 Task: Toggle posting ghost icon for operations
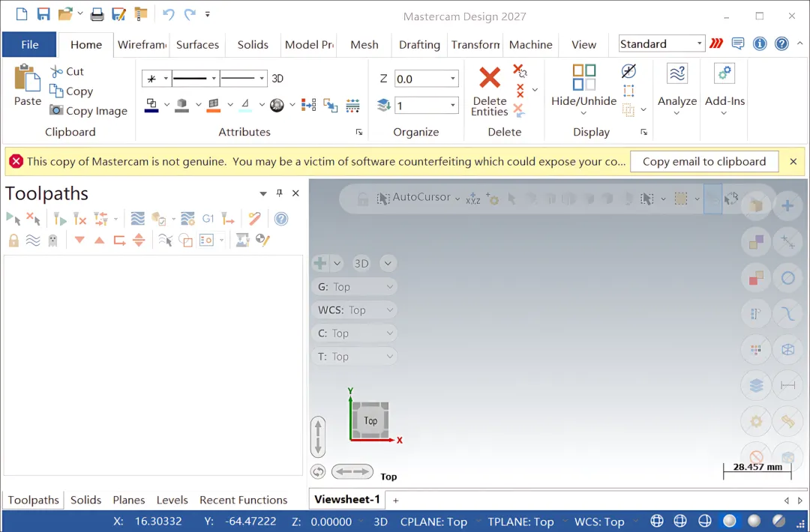pos(52,240)
